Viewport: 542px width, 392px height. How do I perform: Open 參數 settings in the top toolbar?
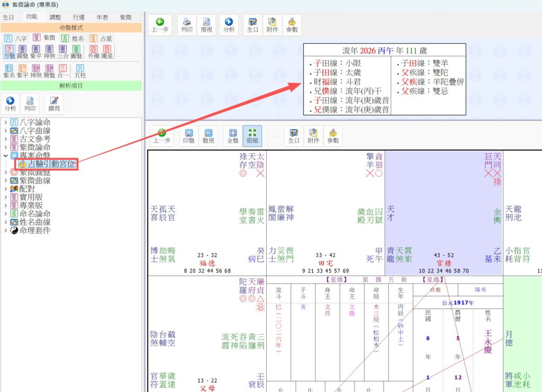[292, 25]
